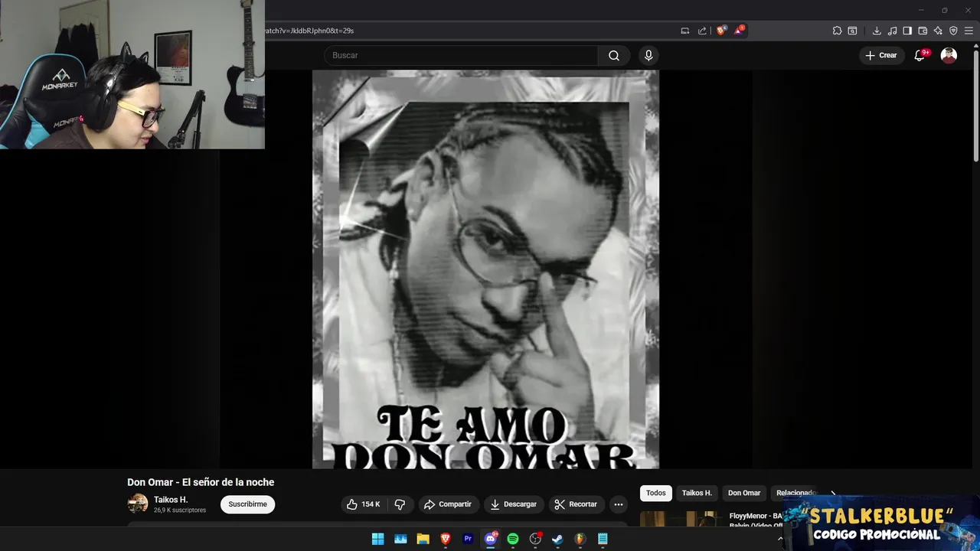Screen dimensions: 980x551
Task: Open FL Studio from the taskbar
Action: click(580, 539)
